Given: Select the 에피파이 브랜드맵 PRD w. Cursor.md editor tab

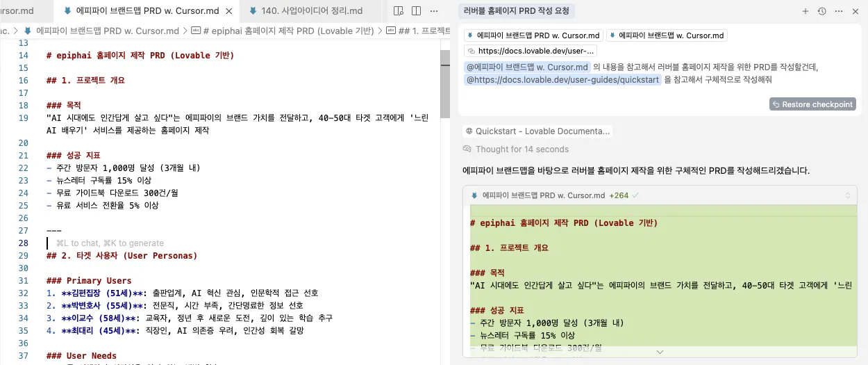Looking at the screenshot, I should point(147,11).
